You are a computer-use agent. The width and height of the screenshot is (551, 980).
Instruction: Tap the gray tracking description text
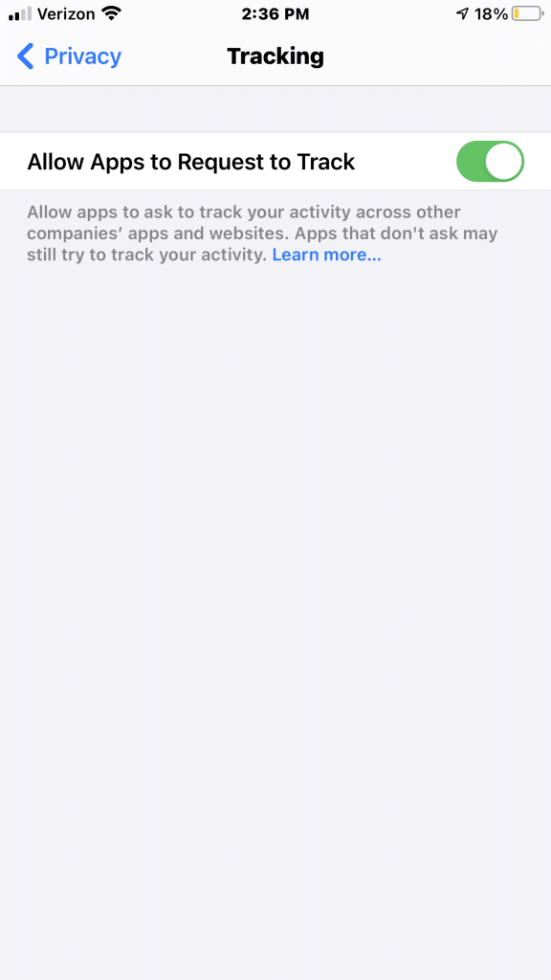pos(262,234)
